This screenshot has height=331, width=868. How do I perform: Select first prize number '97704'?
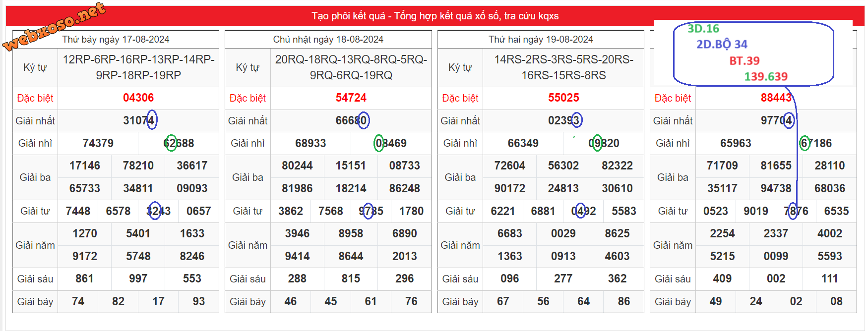[776, 120]
